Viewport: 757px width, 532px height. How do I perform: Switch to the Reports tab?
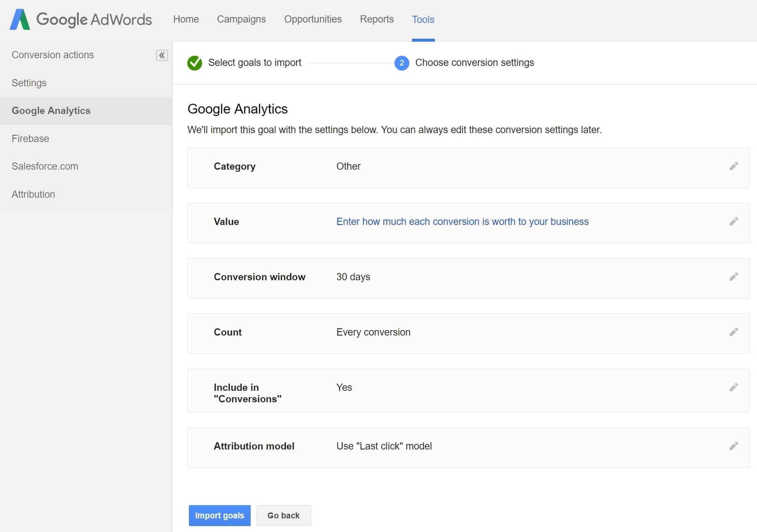(376, 19)
